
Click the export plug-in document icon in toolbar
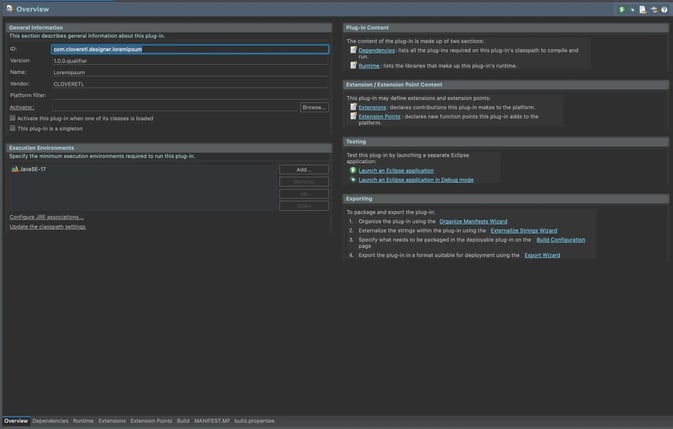click(x=643, y=9)
